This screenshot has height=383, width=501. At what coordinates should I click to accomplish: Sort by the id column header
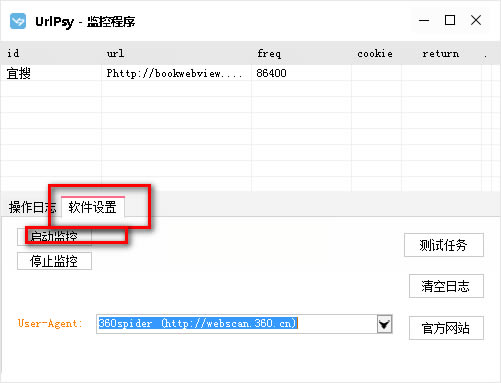(52, 53)
